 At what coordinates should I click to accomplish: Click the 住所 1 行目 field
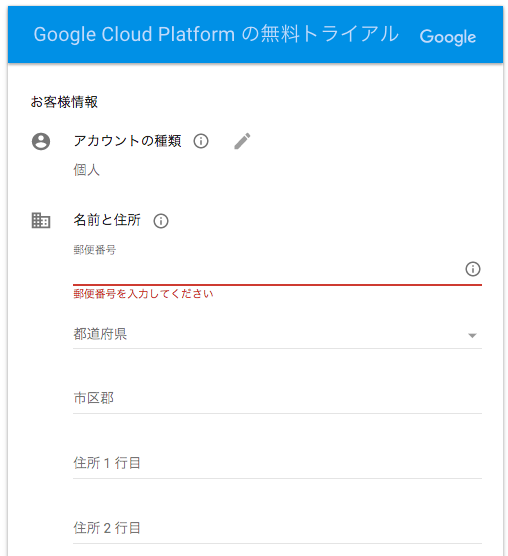(x=277, y=463)
